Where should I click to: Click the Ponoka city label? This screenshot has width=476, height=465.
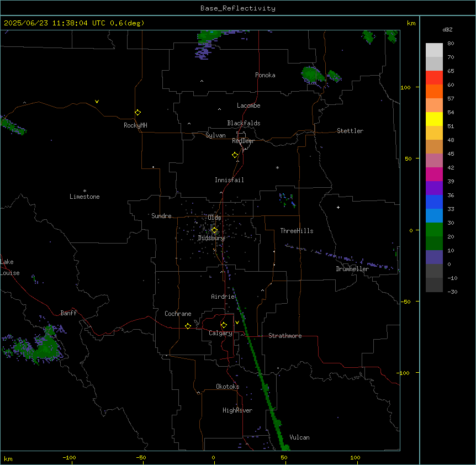click(265, 75)
